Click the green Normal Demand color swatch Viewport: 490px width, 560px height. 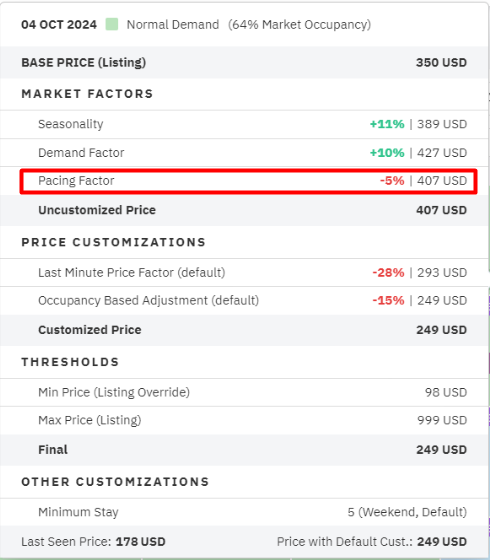(x=112, y=25)
